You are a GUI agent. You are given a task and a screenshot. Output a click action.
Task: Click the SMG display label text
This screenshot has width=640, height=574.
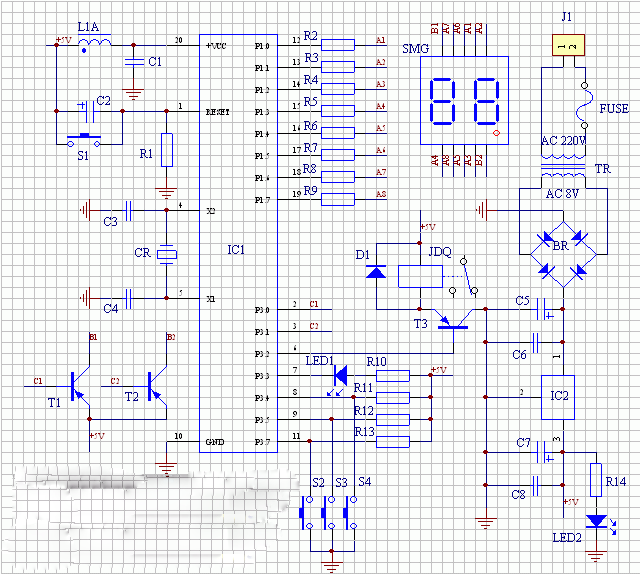click(416, 49)
